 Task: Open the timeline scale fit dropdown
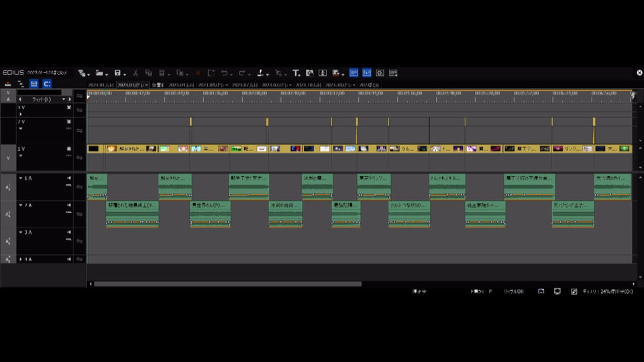point(64,99)
